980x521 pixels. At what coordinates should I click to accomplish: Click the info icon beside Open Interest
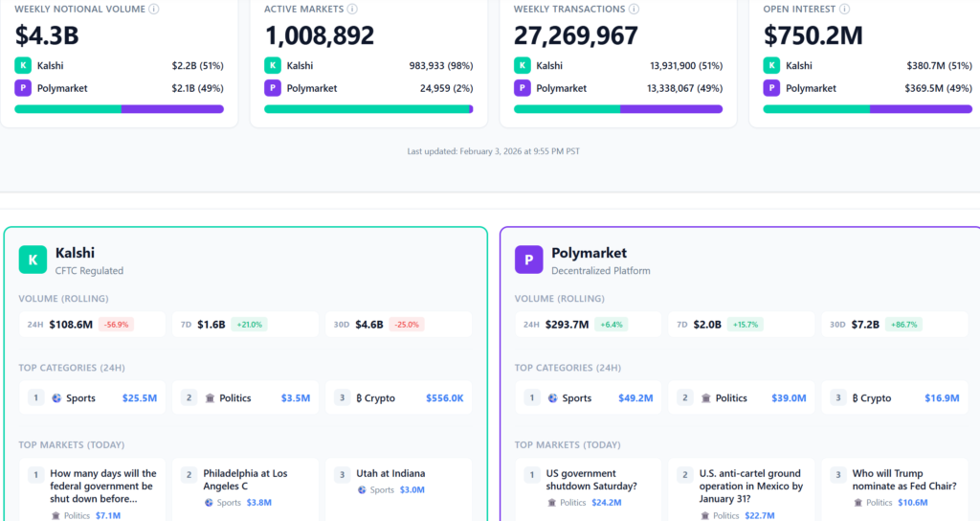tap(844, 10)
